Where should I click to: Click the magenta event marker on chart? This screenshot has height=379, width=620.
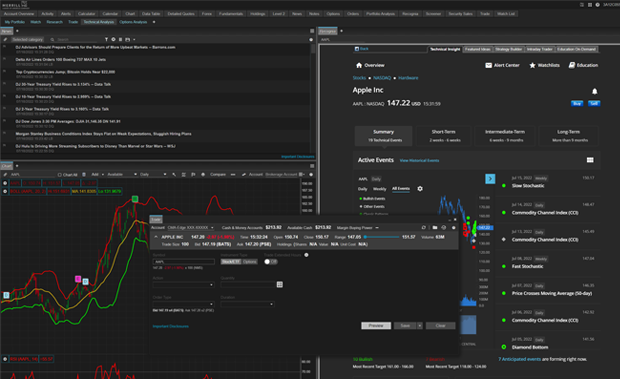[x=78, y=279]
